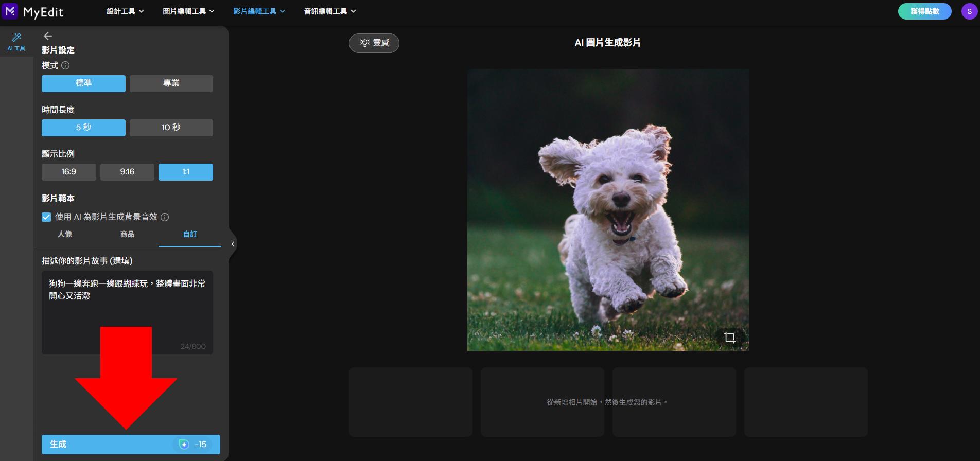Screen dimensions: 980x461
Task: Open the AI 工具 sidebar icon
Action: click(x=16, y=42)
